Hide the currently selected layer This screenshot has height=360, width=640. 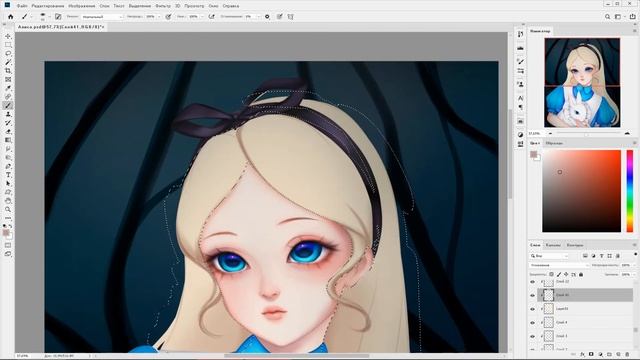click(x=532, y=295)
